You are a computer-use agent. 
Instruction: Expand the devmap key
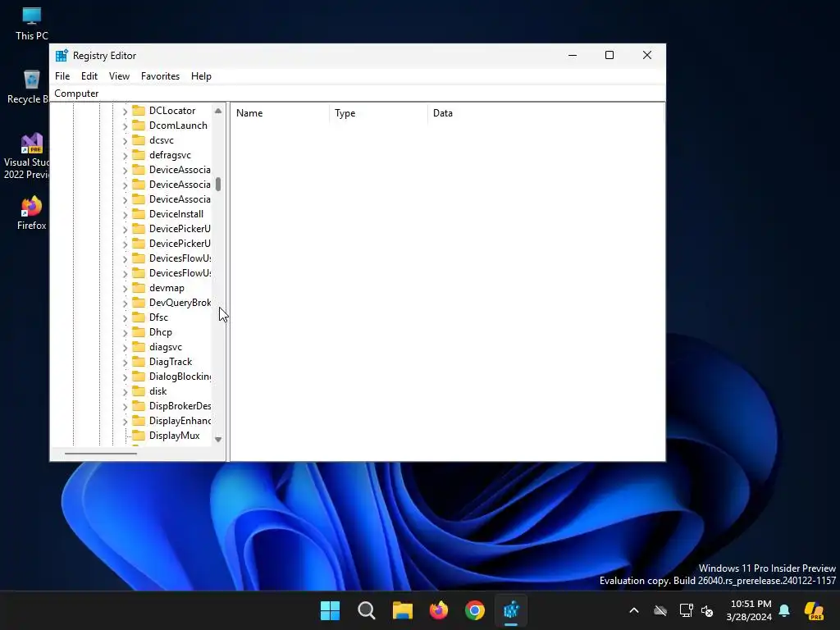125,289
